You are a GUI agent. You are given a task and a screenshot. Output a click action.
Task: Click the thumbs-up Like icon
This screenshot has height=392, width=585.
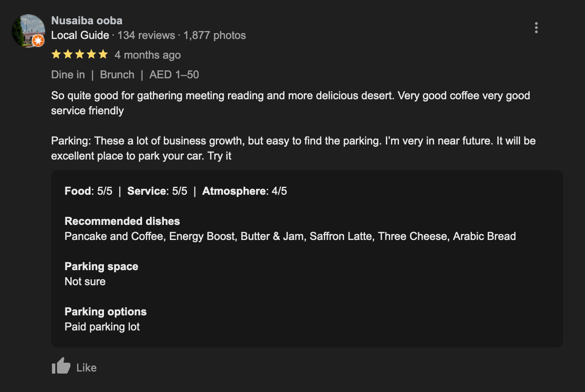(x=61, y=366)
